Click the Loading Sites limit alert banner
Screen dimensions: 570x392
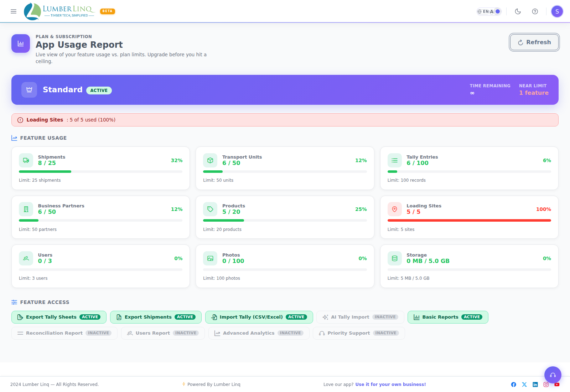(285, 120)
